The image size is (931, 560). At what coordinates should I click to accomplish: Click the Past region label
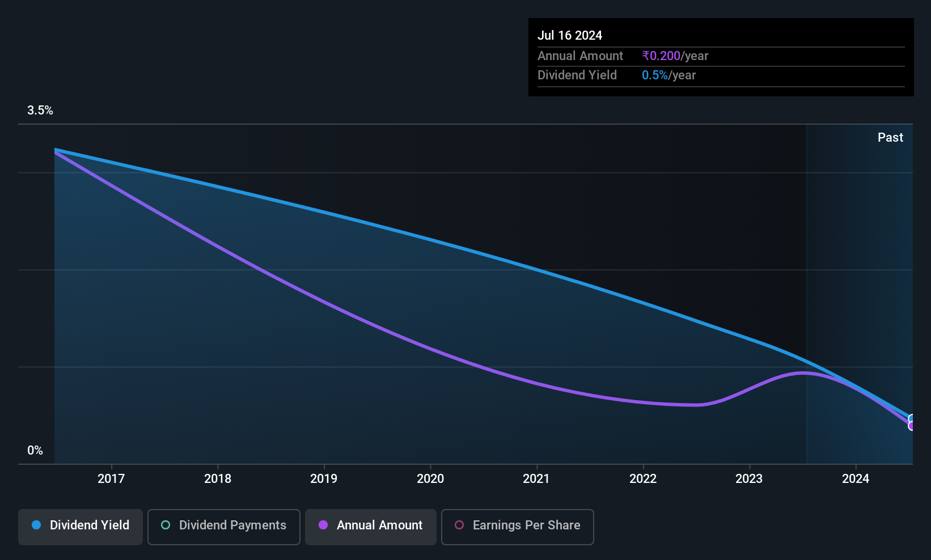[890, 138]
